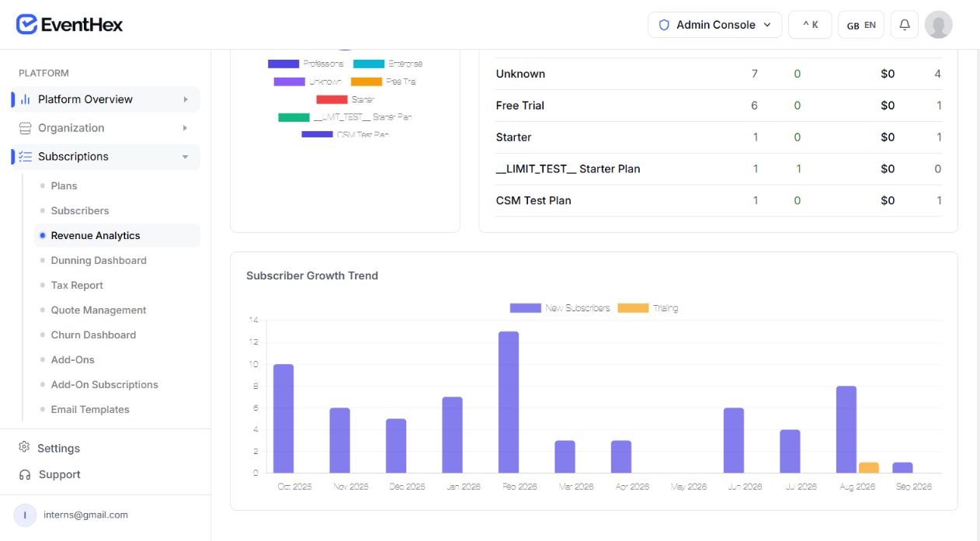Select Revenue Analytics in sidebar

coord(117,235)
